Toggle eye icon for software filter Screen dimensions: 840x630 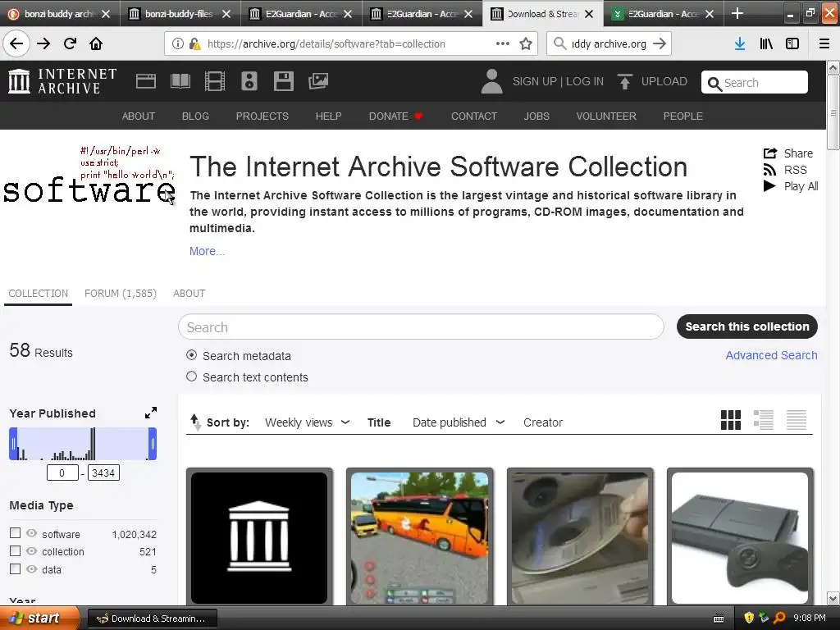(32, 533)
